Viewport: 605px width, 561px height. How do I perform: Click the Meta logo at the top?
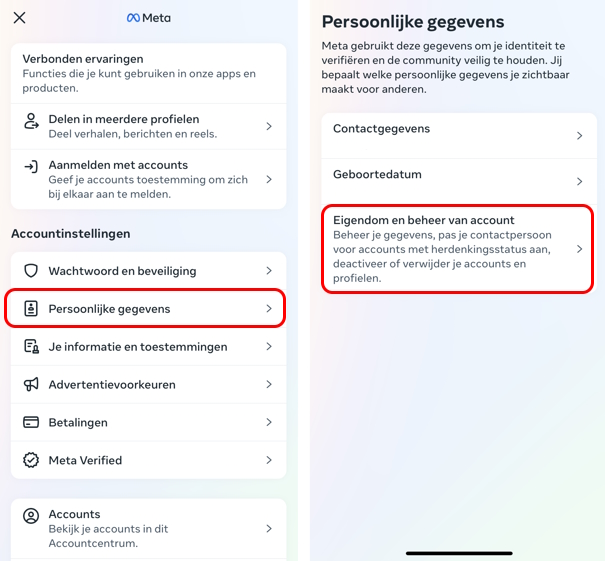149,18
